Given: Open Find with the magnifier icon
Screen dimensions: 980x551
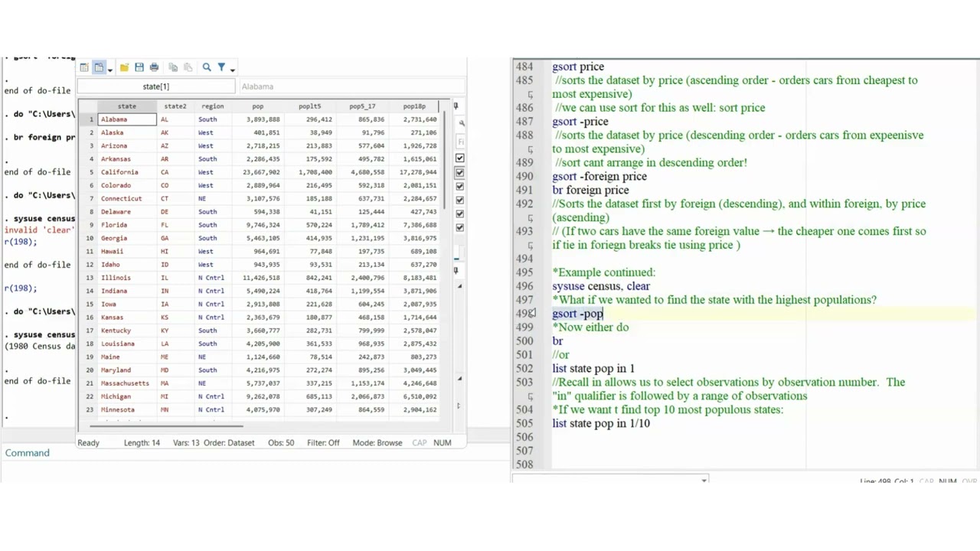Looking at the screenshot, I should point(207,67).
